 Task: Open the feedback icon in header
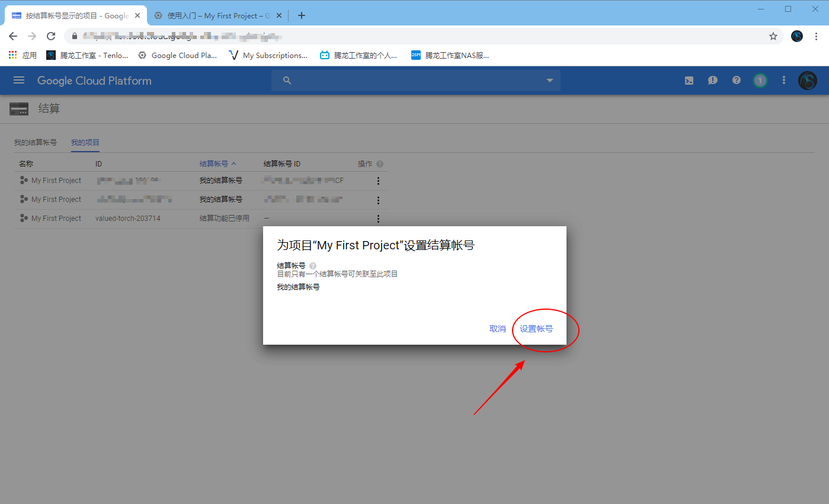point(713,81)
